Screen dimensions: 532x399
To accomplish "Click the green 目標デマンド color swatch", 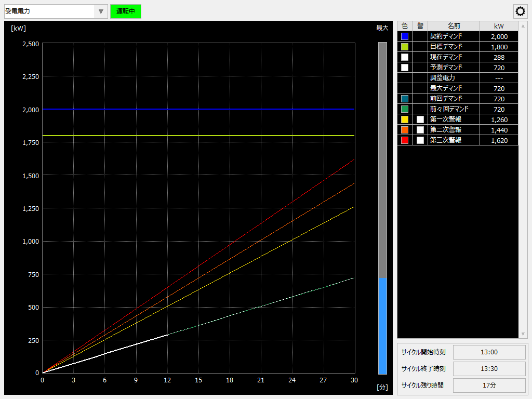I will [404, 46].
